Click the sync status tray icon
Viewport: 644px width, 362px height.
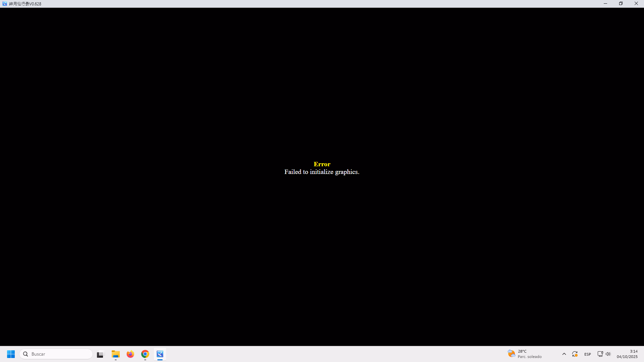pyautogui.click(x=575, y=354)
